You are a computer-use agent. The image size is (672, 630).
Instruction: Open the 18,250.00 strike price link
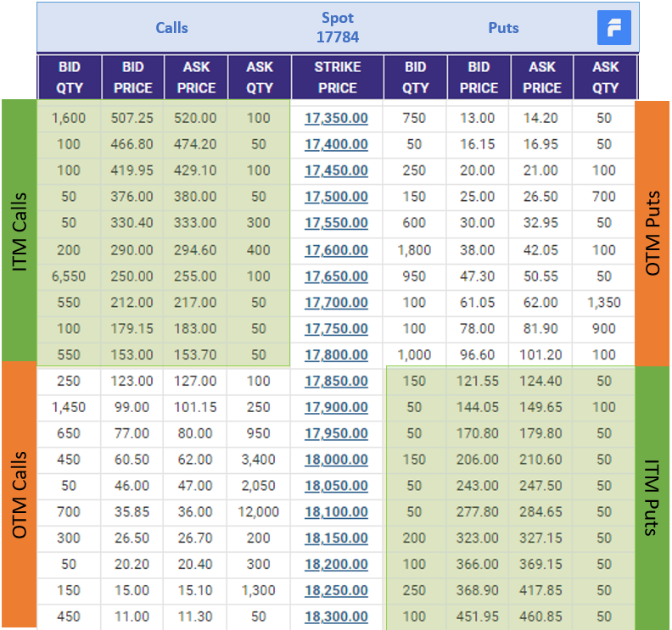(x=337, y=590)
